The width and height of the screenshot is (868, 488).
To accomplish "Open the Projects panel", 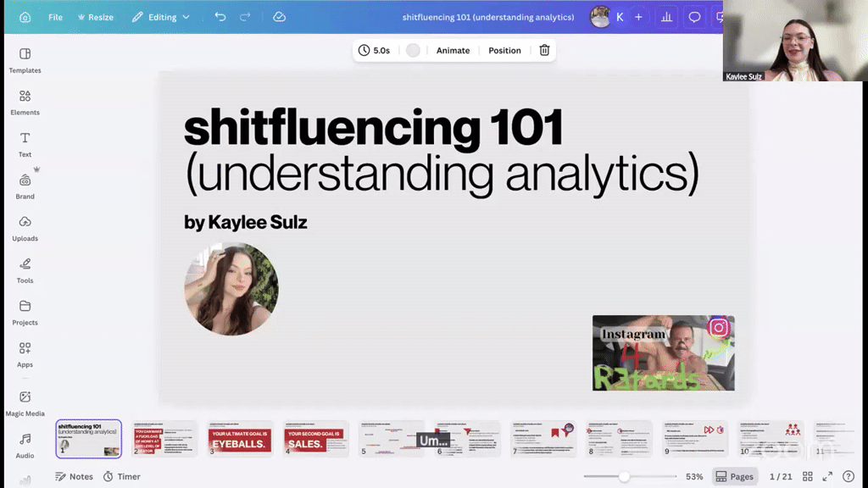I will (x=25, y=313).
